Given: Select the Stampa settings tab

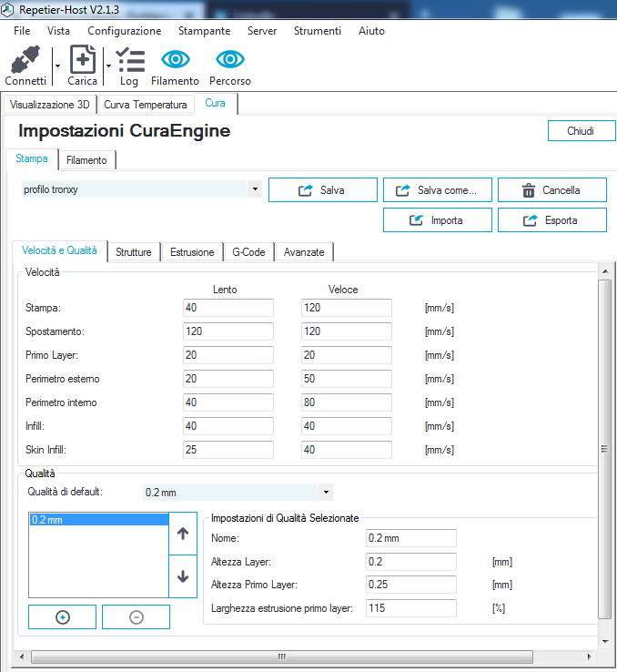Looking at the screenshot, I should point(32,158).
